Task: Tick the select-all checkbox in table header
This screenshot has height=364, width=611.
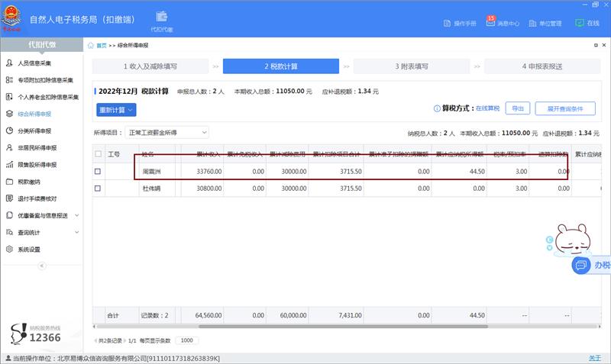Action: click(98, 154)
